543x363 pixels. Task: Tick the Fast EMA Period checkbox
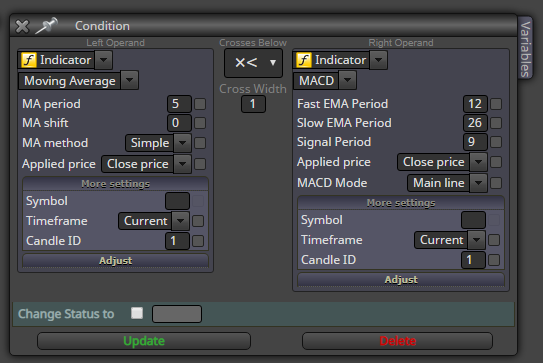496,104
